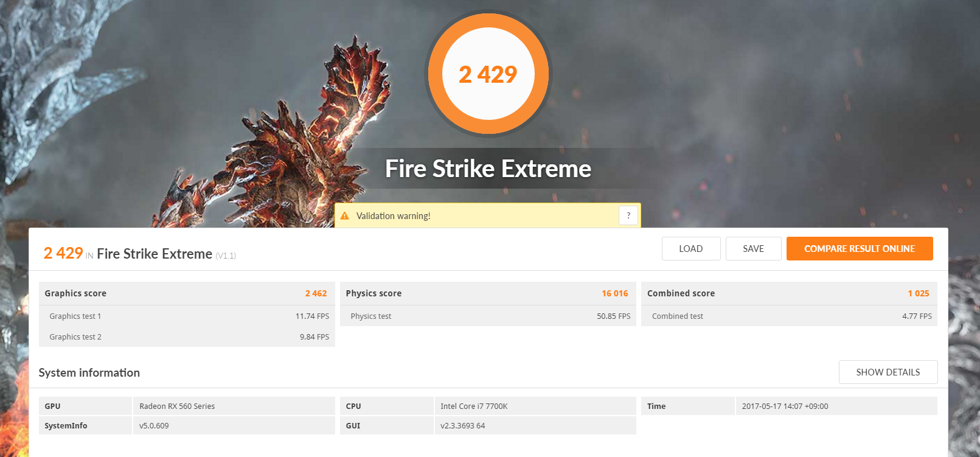Click the SAVE button
The height and width of the screenshot is (457, 980).
753,248
